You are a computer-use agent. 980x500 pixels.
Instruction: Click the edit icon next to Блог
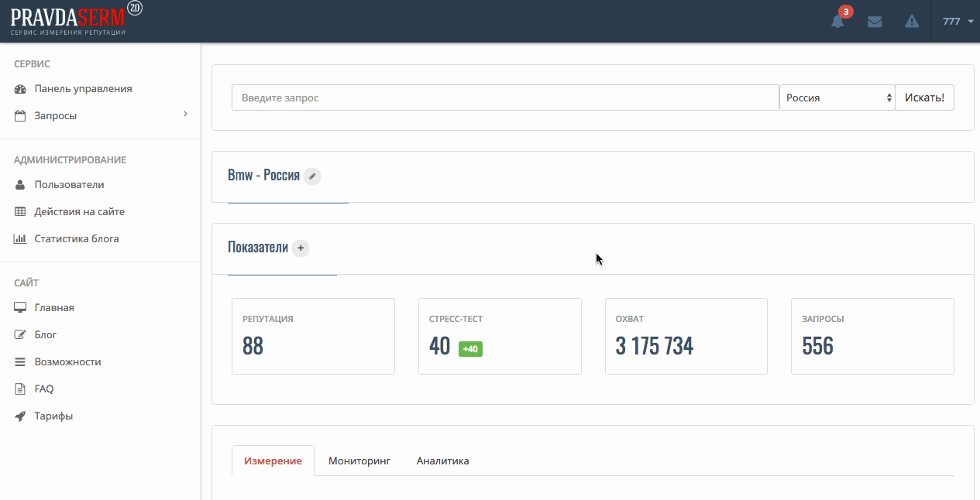click(21, 335)
